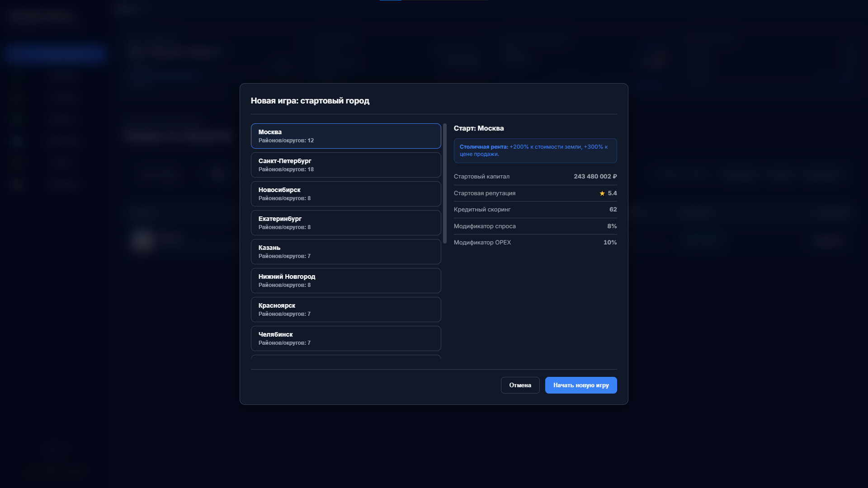Click the Модификатор OPEX value 10%

point(610,243)
